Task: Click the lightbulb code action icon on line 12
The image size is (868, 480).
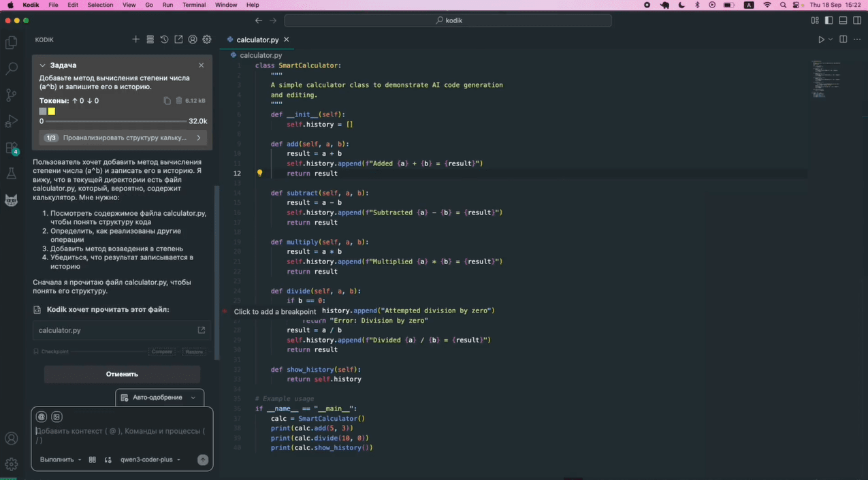Action: tap(259, 174)
